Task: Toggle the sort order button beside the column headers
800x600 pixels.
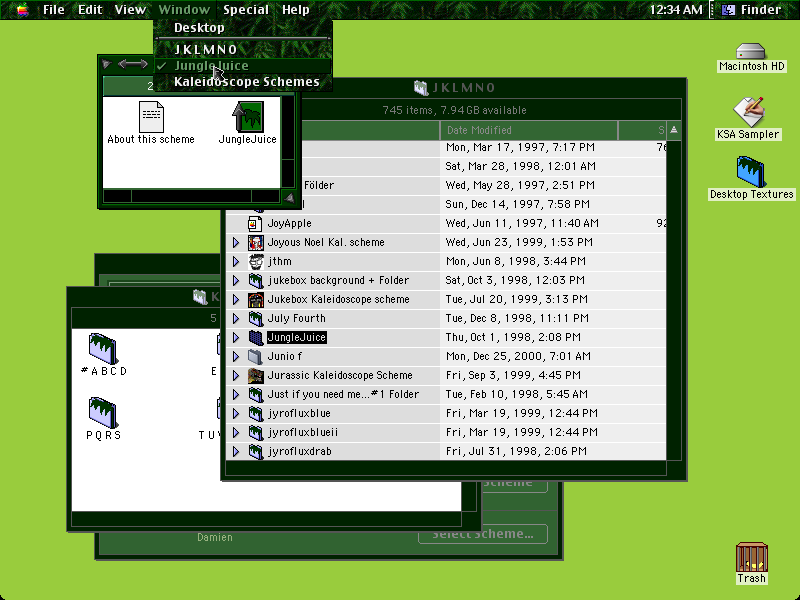Action: 673,131
